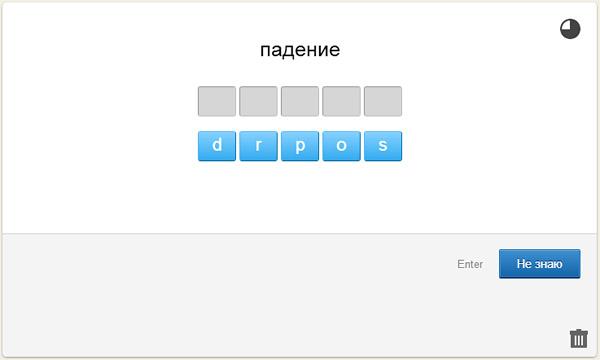Image resolution: width=600 pixels, height=360 pixels.
Task: Click the first empty answer slot
Action: [x=217, y=101]
